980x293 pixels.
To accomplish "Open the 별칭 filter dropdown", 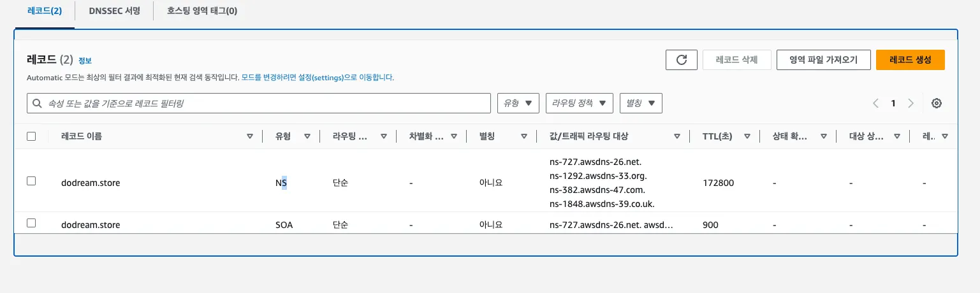I will tap(640, 103).
